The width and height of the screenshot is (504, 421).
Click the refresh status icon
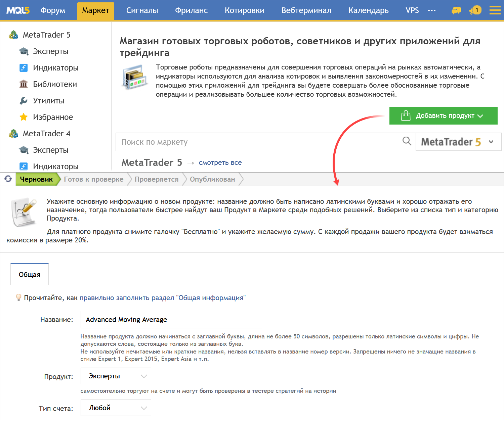pyautogui.click(x=8, y=179)
